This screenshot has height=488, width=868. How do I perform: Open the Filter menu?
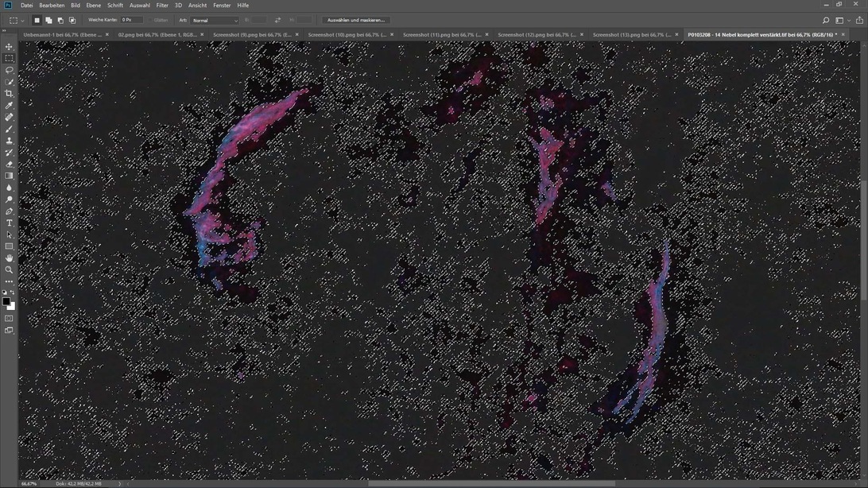pos(162,5)
